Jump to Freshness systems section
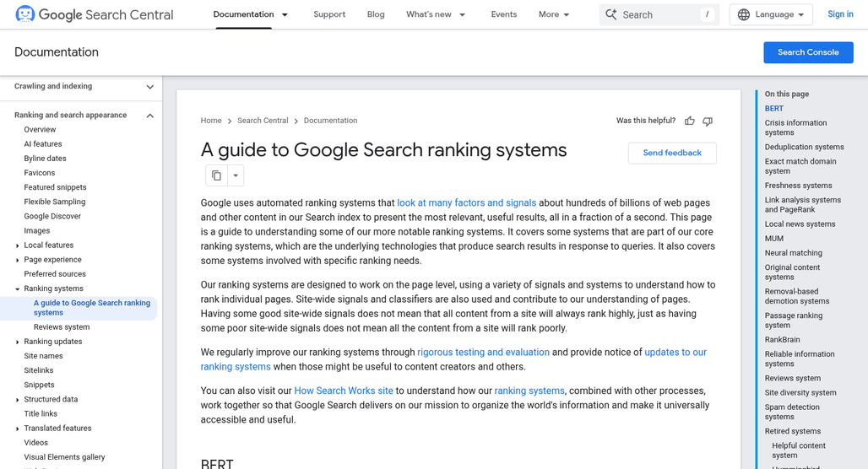The width and height of the screenshot is (868, 469). pyautogui.click(x=798, y=186)
